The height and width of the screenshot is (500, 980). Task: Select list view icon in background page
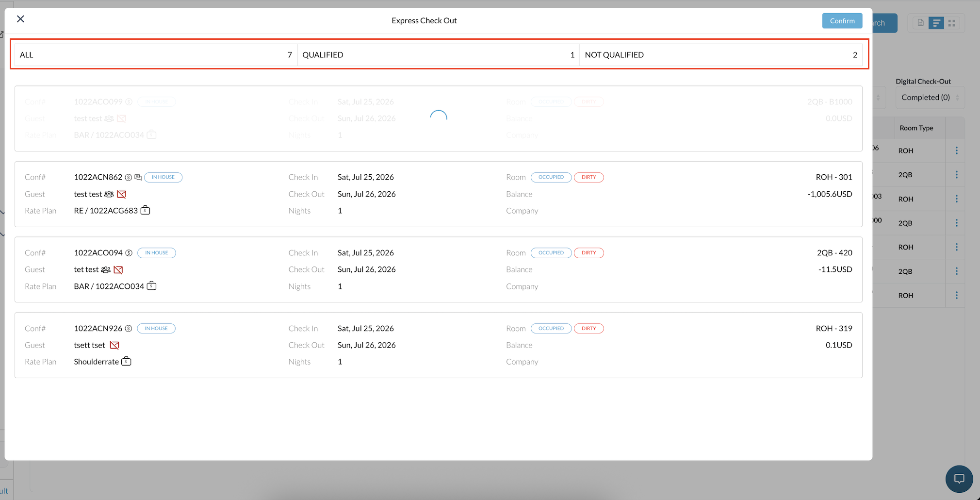(x=936, y=23)
